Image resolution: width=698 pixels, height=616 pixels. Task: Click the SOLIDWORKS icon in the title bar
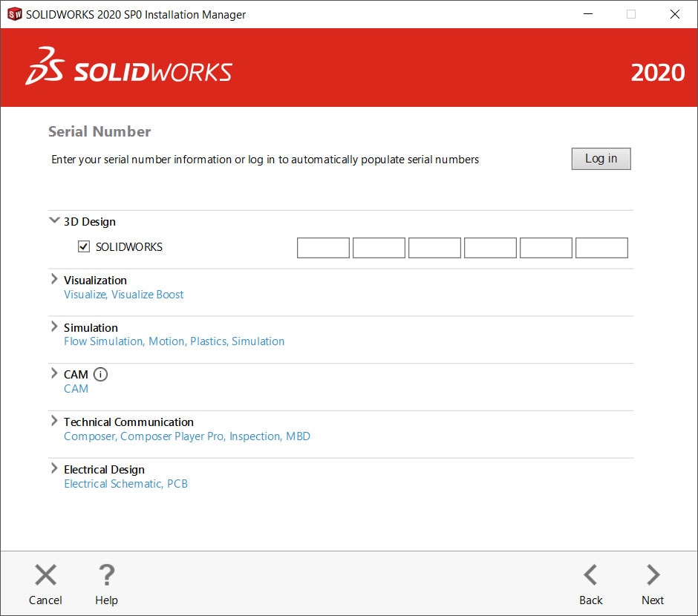(x=13, y=13)
